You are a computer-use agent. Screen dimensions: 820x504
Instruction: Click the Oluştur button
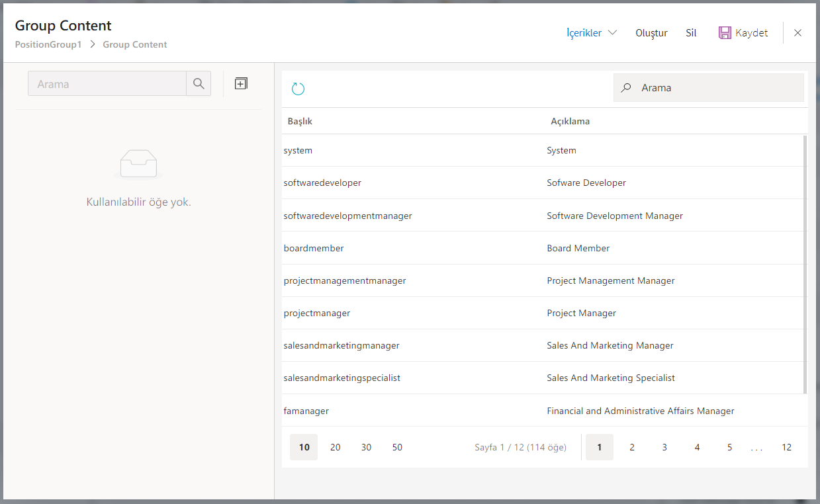[651, 33]
